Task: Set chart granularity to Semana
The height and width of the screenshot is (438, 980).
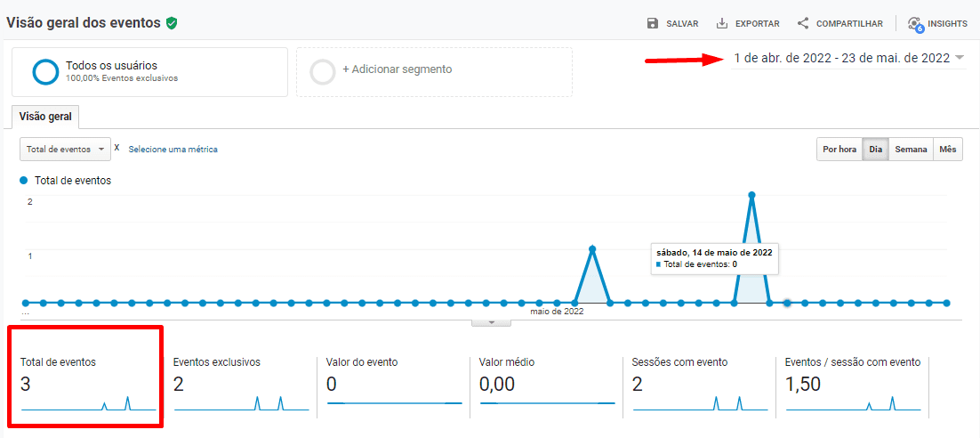Action: point(910,150)
